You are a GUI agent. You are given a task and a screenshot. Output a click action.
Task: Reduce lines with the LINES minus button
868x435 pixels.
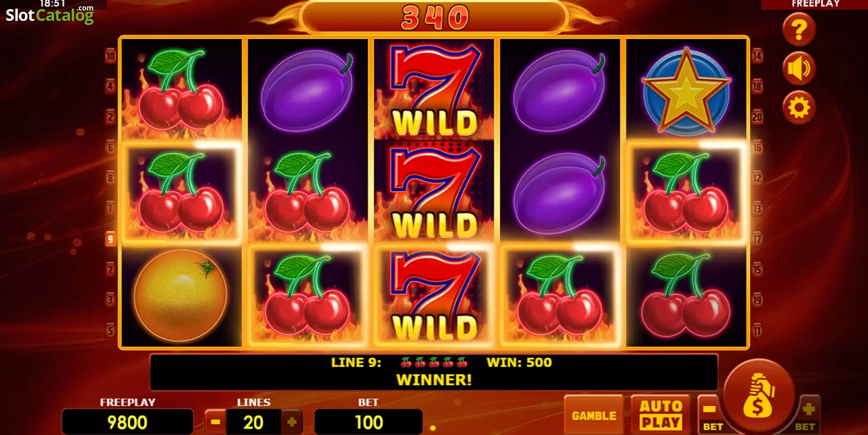coord(215,422)
